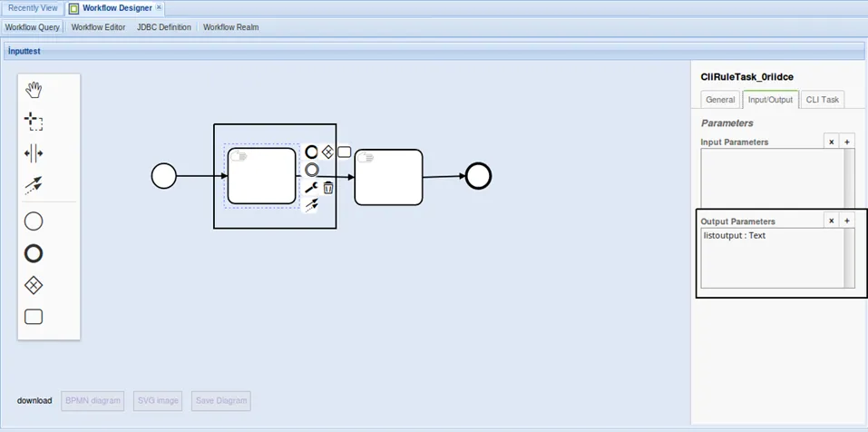This screenshot has height=432, width=868.
Task: Download the BPMN diagram
Action: [x=93, y=400]
